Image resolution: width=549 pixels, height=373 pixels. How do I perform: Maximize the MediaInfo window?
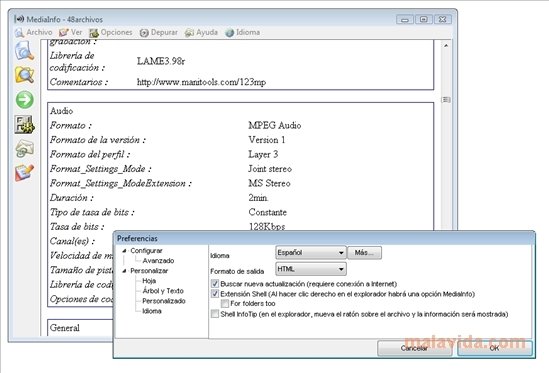pos(424,19)
